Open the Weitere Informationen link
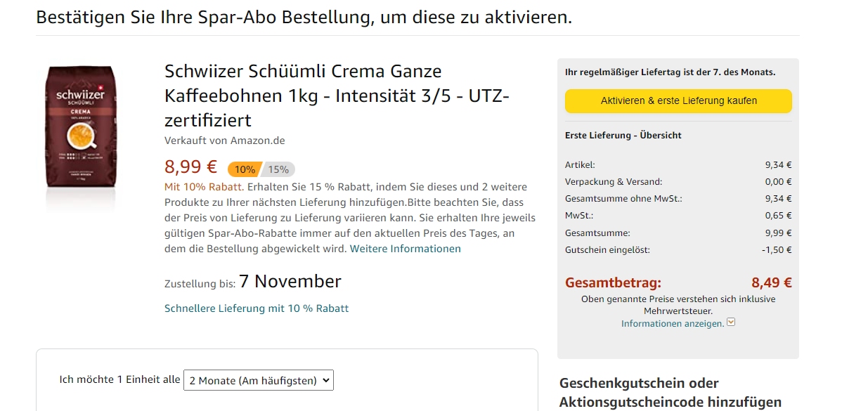The width and height of the screenshot is (868, 411). (406, 249)
